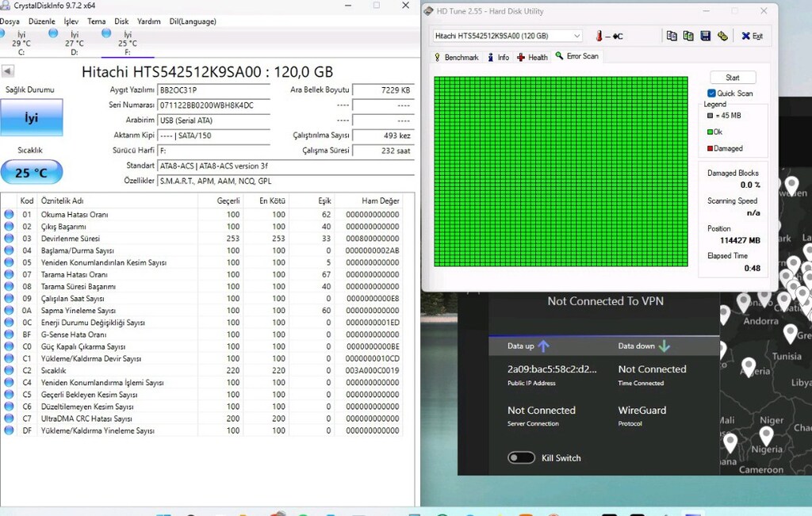
Task: Click the 25 °C temperature button
Action: pos(32,172)
